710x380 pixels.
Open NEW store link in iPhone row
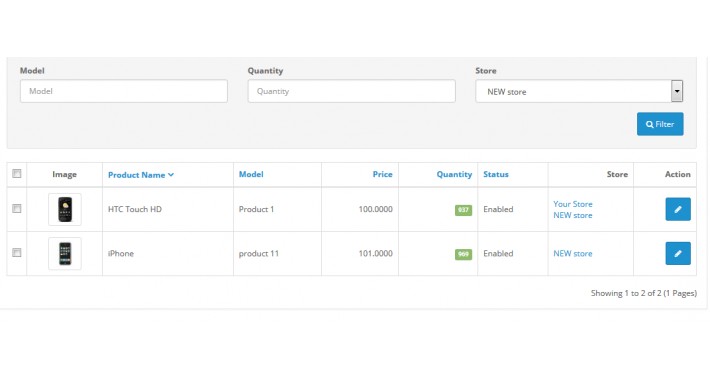click(x=573, y=254)
